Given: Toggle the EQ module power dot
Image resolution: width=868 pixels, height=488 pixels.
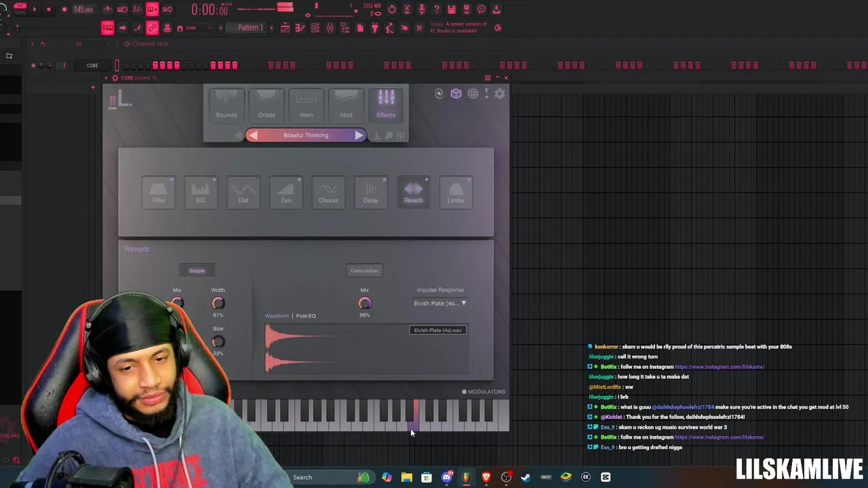Looking at the screenshot, I should (x=214, y=180).
